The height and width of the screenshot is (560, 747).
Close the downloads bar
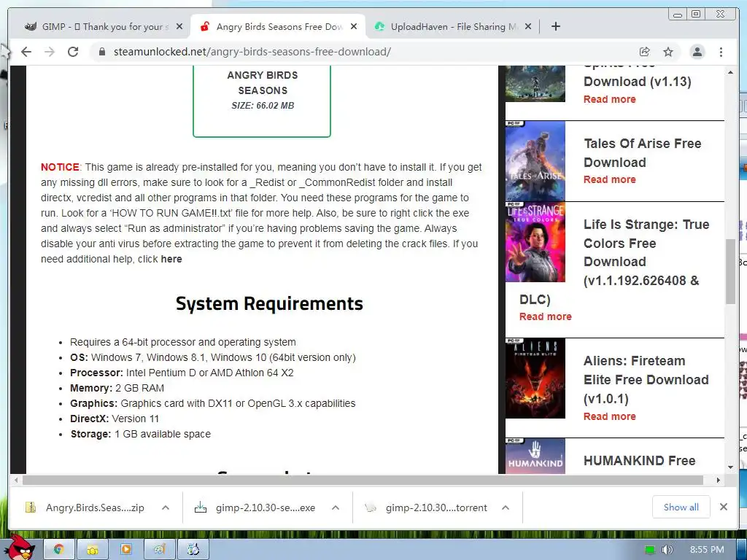(x=723, y=507)
